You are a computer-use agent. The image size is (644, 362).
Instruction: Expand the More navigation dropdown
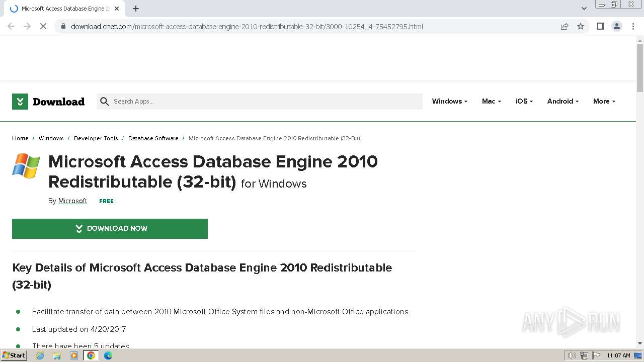[604, 101]
